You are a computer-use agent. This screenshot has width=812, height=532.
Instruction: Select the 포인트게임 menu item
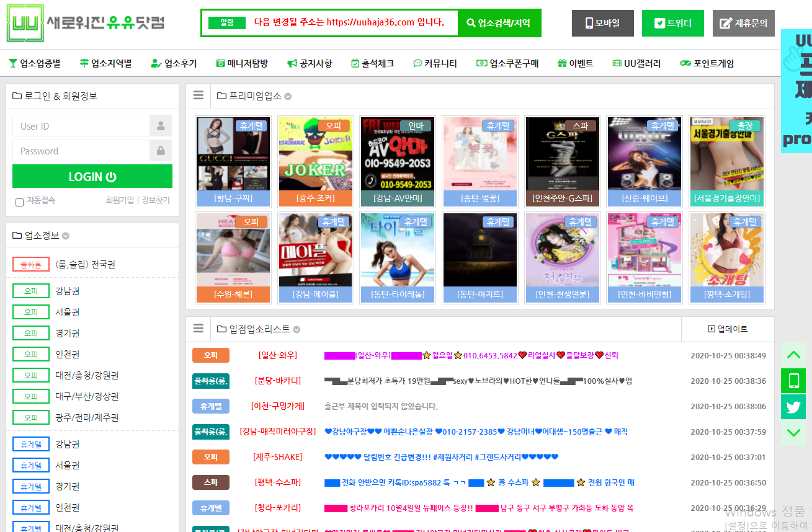tap(707, 63)
